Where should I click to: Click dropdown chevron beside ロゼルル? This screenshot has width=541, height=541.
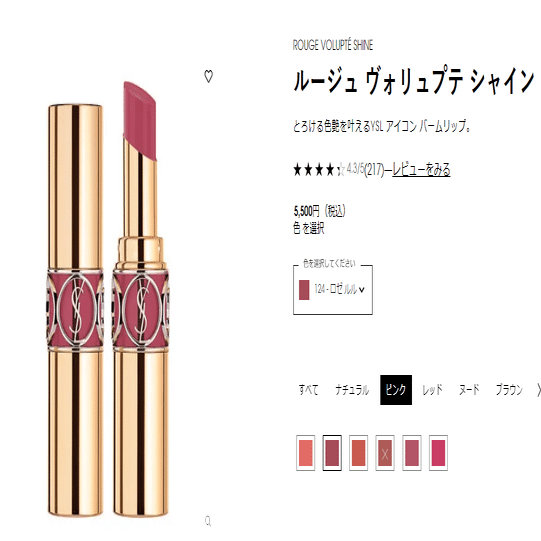pos(362,290)
